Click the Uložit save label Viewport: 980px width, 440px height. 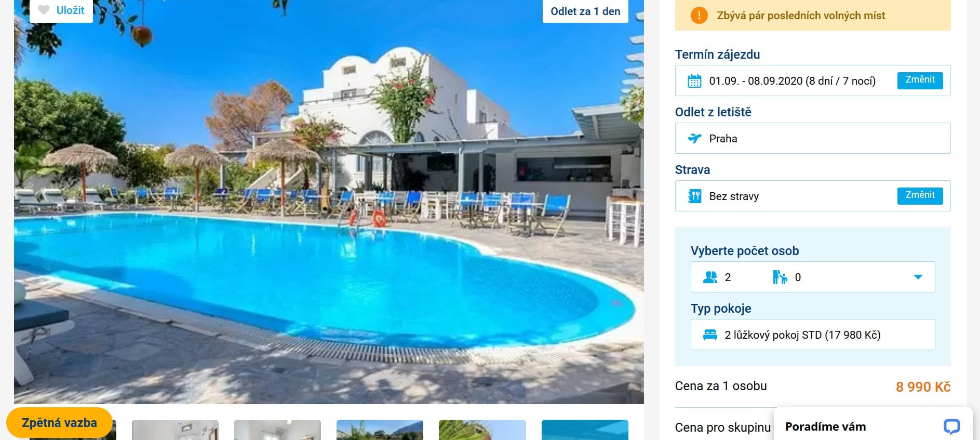pyautogui.click(x=70, y=10)
